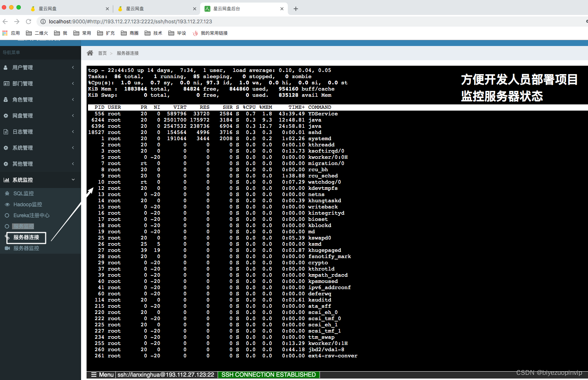The height and width of the screenshot is (380, 588).
Task: Click the SQL监控 bug icon
Action: (x=7, y=193)
